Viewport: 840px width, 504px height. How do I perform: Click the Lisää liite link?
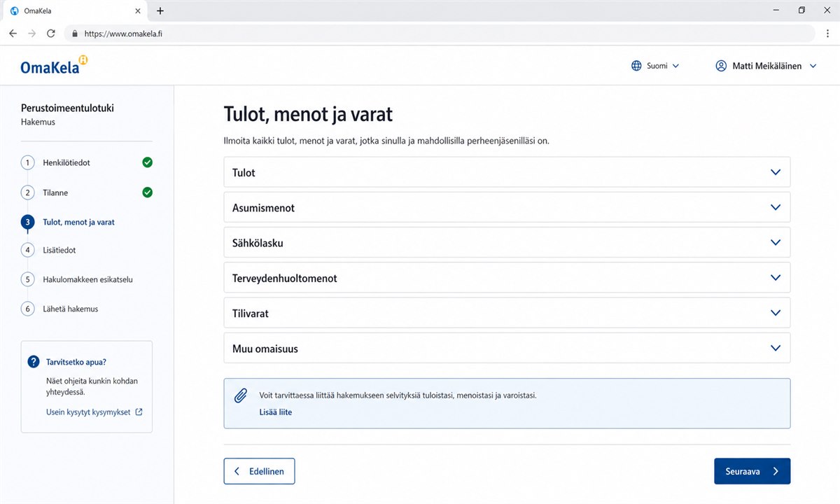(x=276, y=412)
